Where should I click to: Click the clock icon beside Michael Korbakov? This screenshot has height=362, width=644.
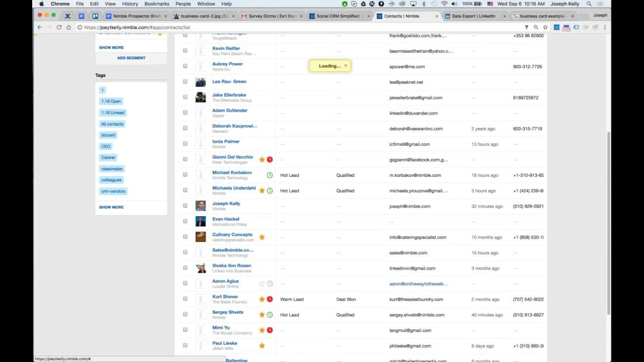click(270, 175)
